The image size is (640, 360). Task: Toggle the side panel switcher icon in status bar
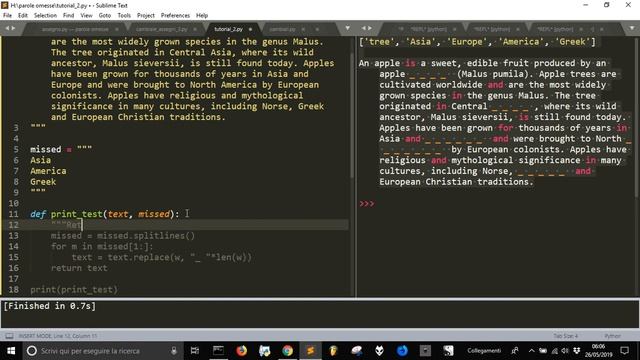pos(9,336)
